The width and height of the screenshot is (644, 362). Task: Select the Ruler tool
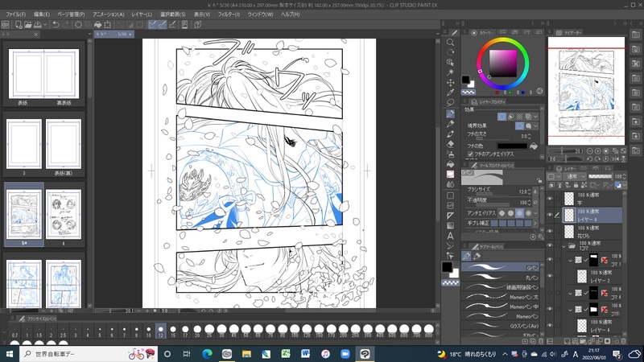point(450,216)
